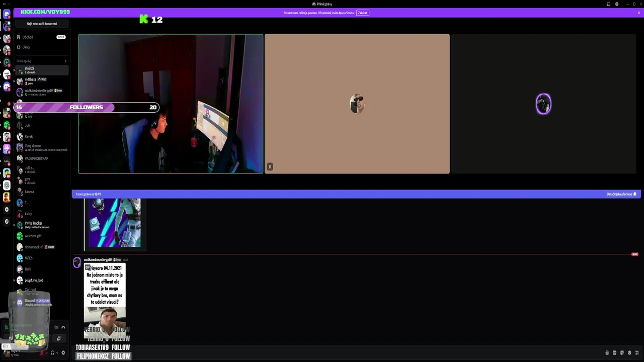The image size is (644, 362).
Task: Open the domynyqek <3 direct message
Action: [x=42, y=247]
